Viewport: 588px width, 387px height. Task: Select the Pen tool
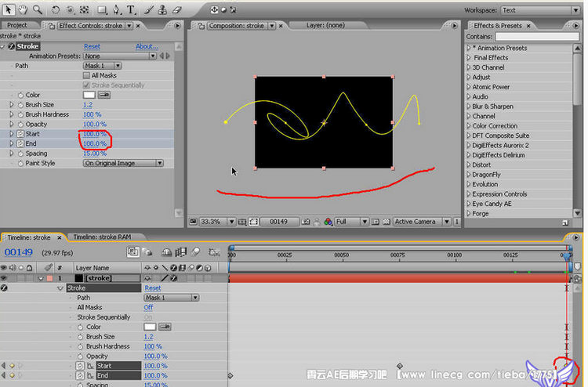point(117,9)
